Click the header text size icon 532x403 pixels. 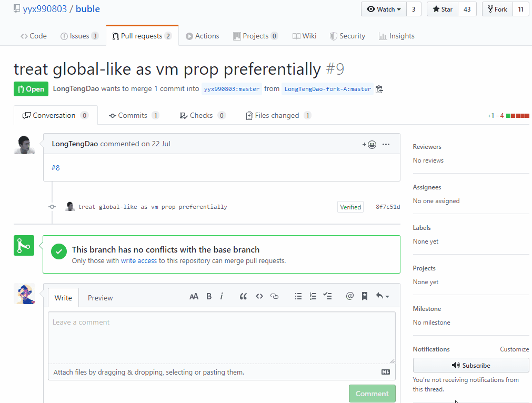(194, 297)
